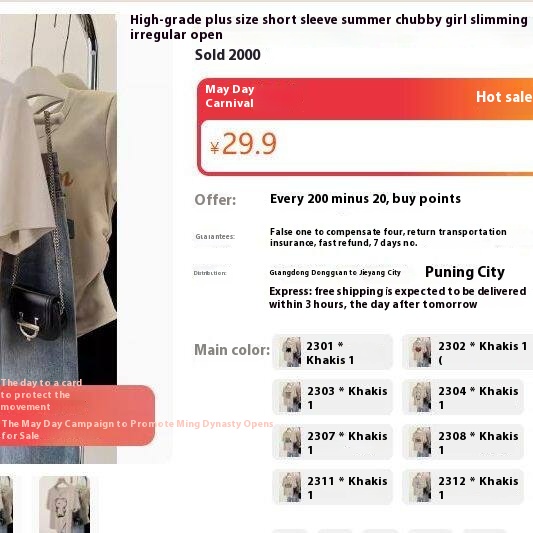Open the partially visible leftmost gallery thumbnail
This screenshot has height=533, width=533.
click(6, 504)
